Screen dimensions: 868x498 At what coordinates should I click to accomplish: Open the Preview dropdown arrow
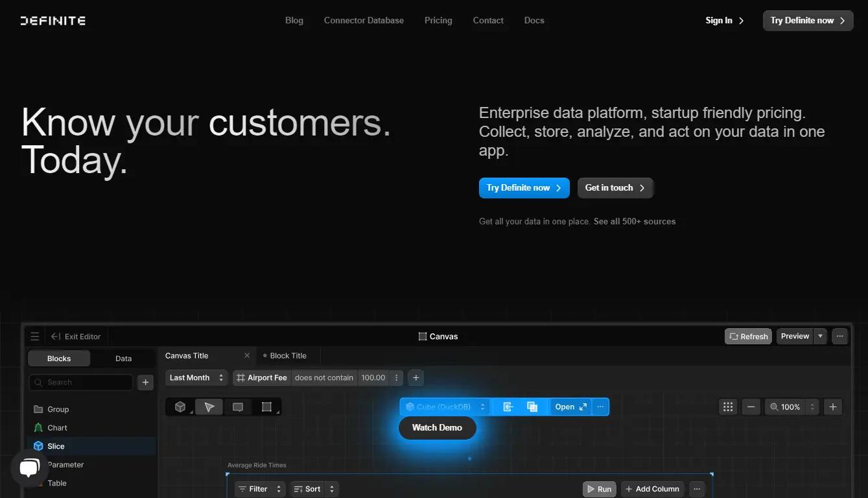point(821,336)
